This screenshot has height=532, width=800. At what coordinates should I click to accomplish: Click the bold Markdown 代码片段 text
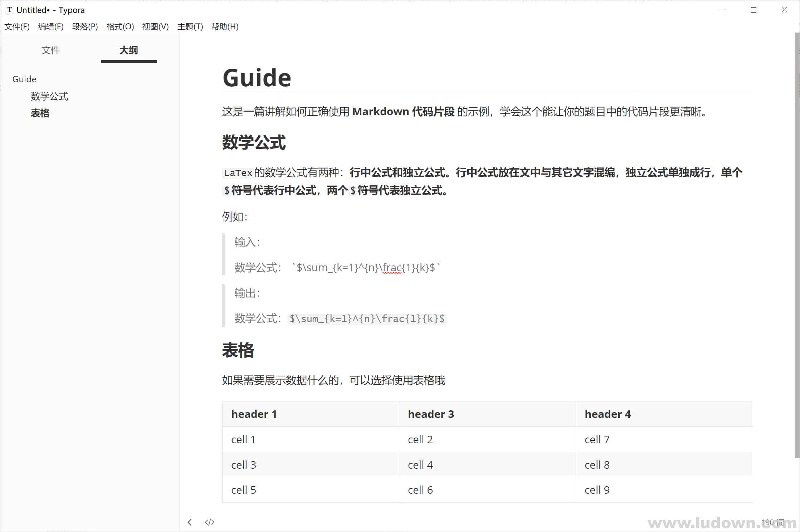[404, 112]
